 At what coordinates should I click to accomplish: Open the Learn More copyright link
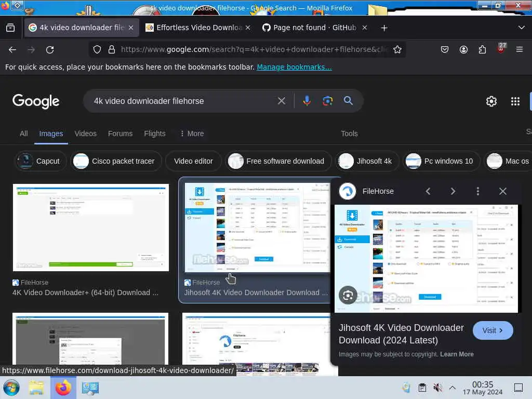(x=457, y=354)
